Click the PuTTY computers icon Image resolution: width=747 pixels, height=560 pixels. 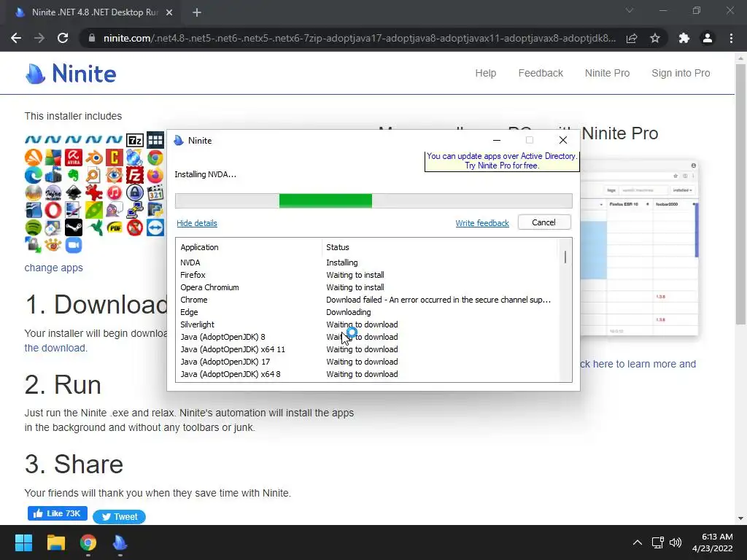click(x=135, y=210)
